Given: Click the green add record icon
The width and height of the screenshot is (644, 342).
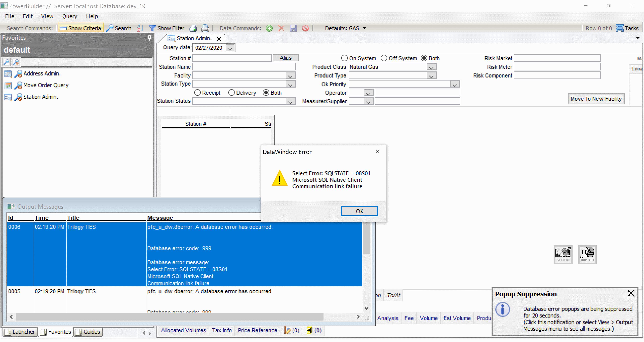Looking at the screenshot, I should click(x=269, y=28).
